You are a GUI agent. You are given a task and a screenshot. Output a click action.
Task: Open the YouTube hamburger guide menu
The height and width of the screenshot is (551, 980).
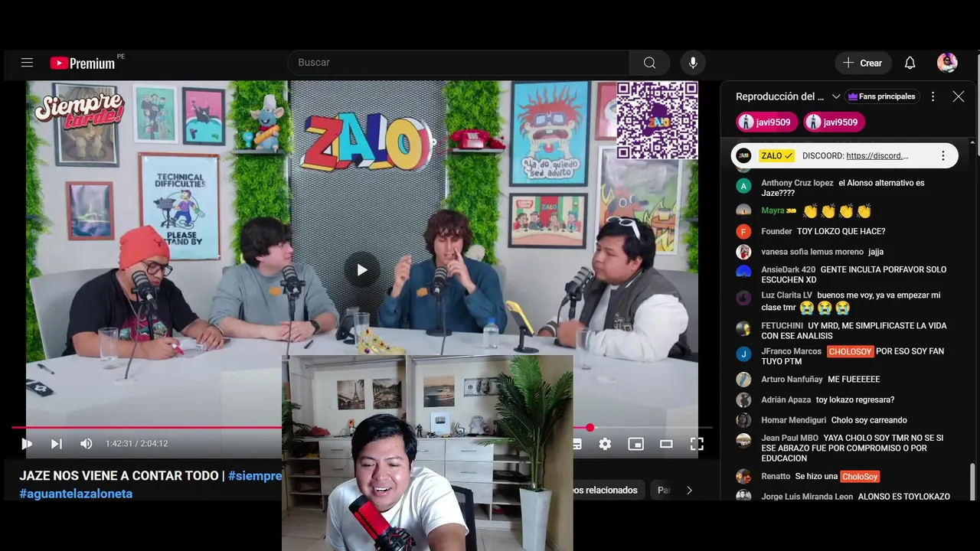coord(27,63)
